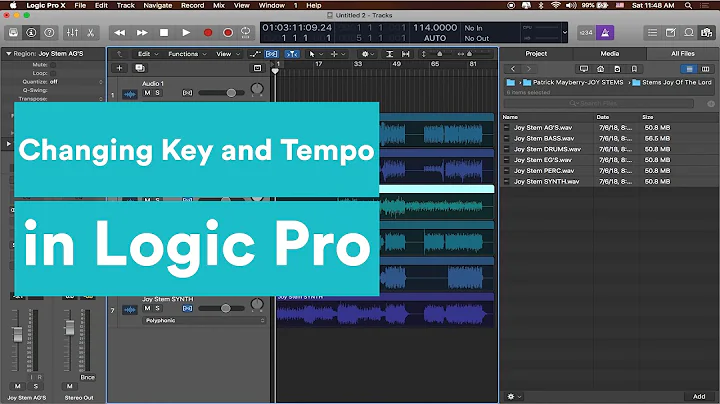
Task: Solo the Joy Stem SYNTH track
Action: (x=157, y=309)
